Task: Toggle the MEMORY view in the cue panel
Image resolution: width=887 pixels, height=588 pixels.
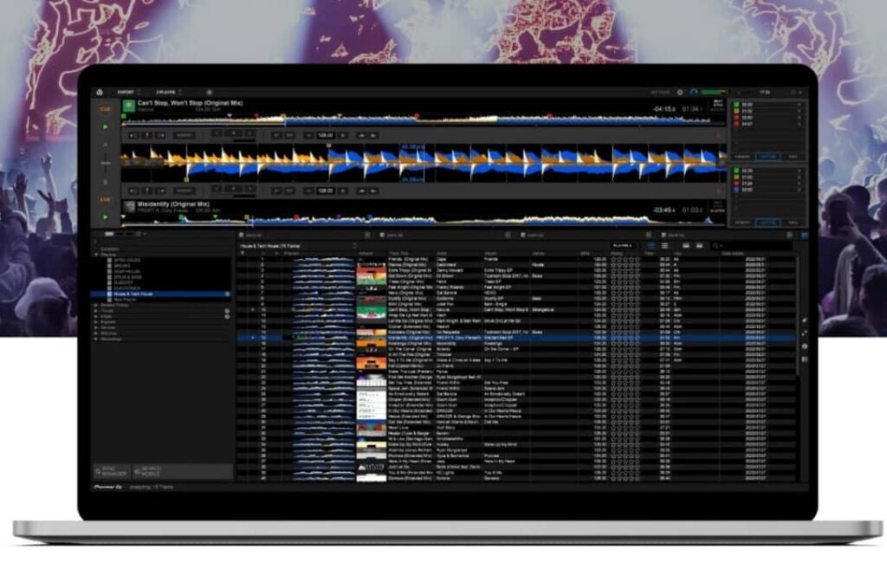Action: click(x=742, y=156)
